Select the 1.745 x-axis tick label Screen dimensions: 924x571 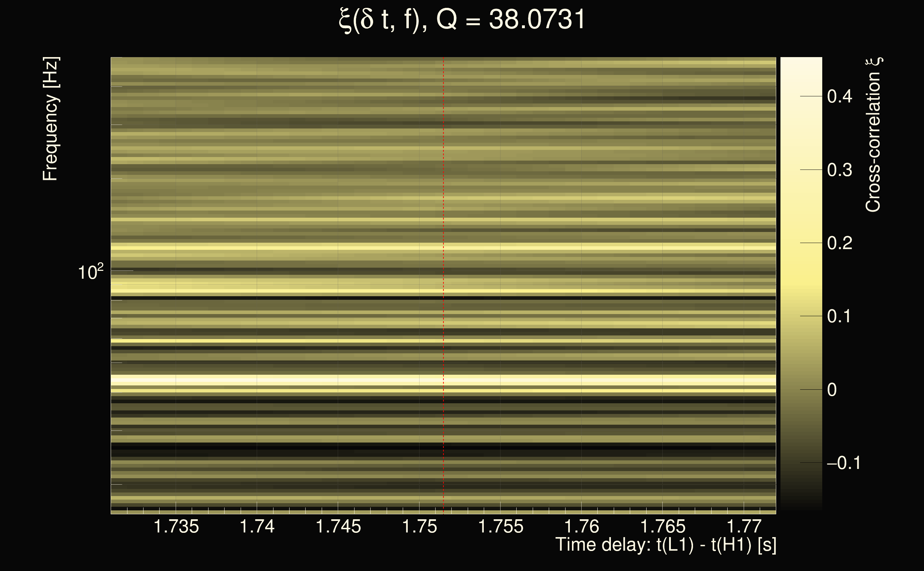point(338,526)
